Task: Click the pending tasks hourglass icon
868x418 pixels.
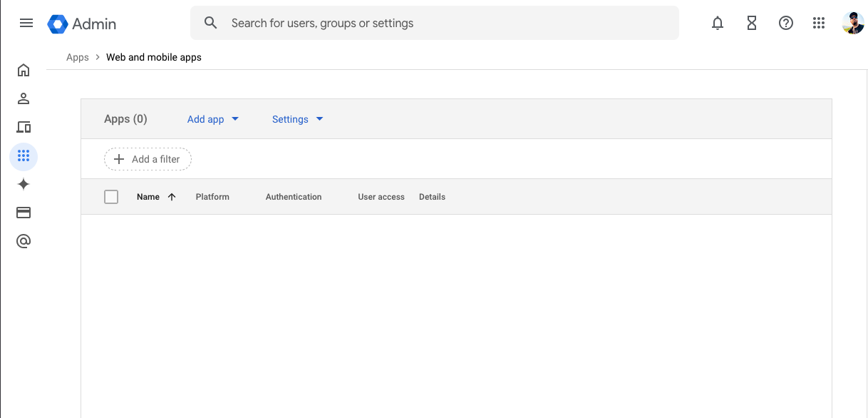Action: tap(751, 23)
